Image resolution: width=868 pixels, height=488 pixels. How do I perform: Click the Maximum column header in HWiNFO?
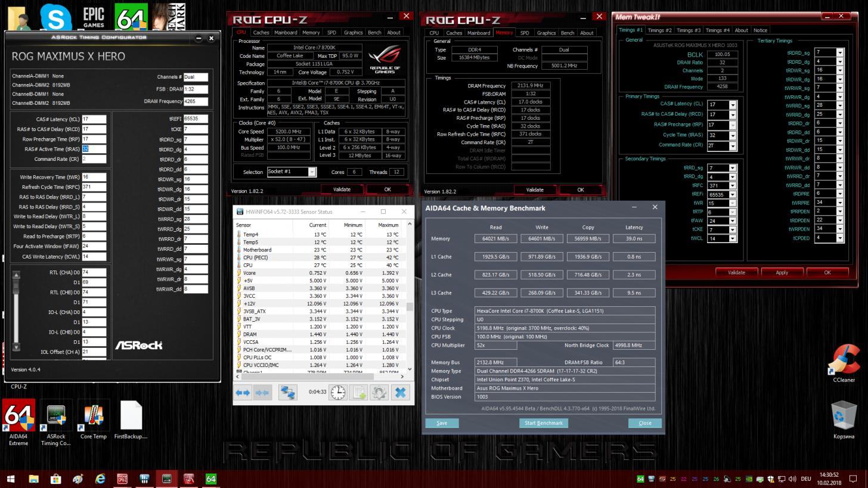click(388, 225)
